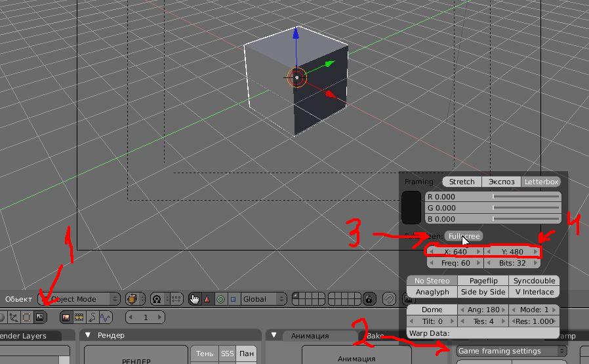The height and width of the screenshot is (364, 589).
Task: Select the No Stereo option
Action: [x=432, y=281]
